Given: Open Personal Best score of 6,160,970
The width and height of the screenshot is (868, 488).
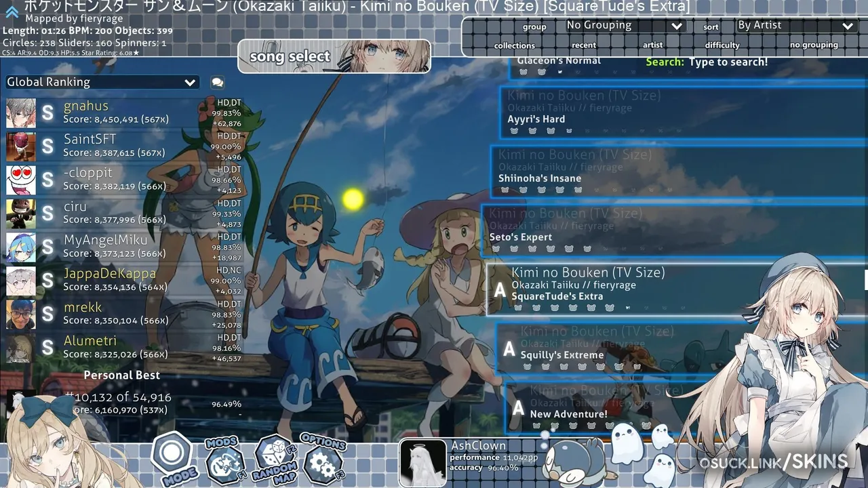Looking at the screenshot, I should click(x=123, y=404).
